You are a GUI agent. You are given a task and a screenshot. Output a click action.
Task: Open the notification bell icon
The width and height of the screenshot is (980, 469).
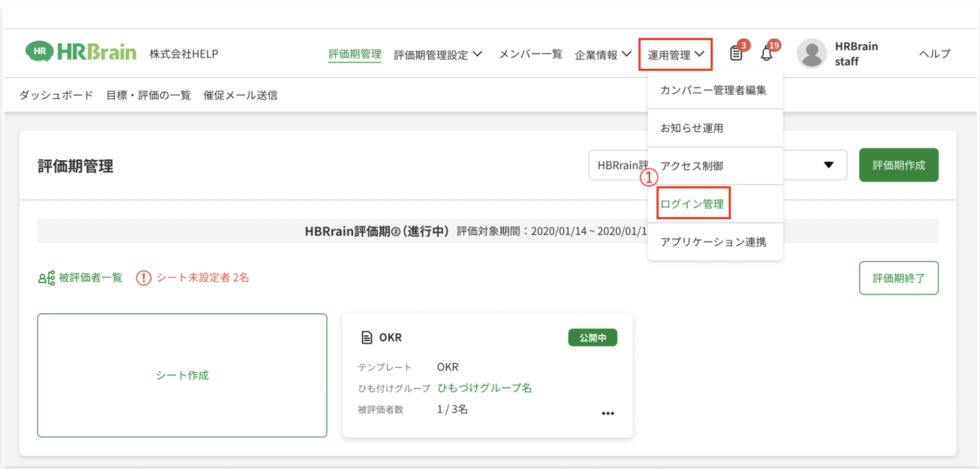[x=766, y=53]
